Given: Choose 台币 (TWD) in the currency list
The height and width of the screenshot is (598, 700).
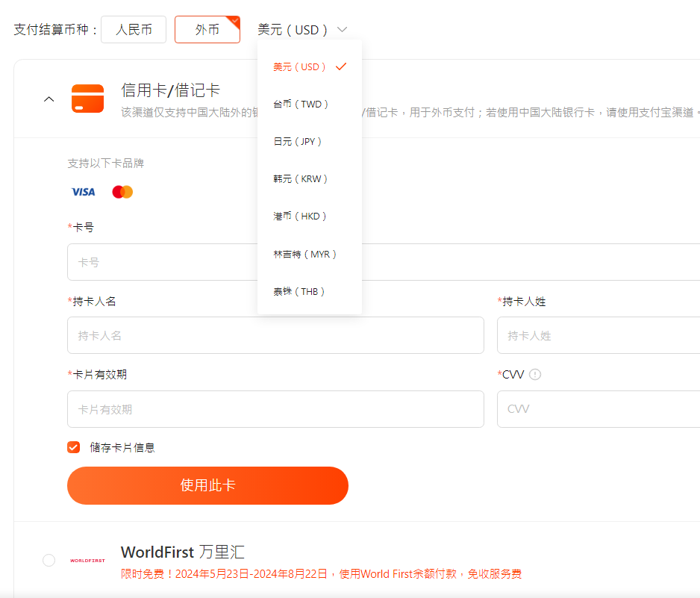Looking at the screenshot, I should 310,104.
